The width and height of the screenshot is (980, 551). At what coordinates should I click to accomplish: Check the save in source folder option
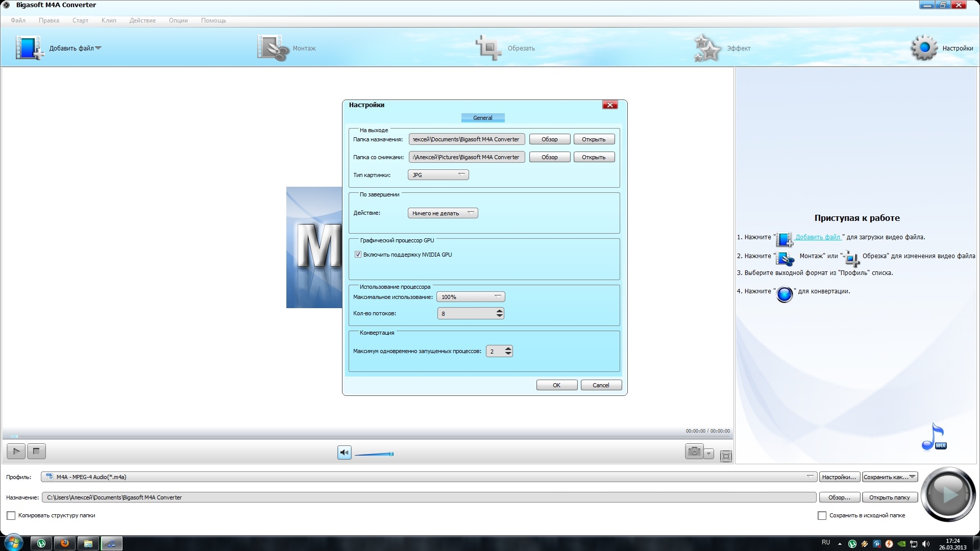pos(822,515)
